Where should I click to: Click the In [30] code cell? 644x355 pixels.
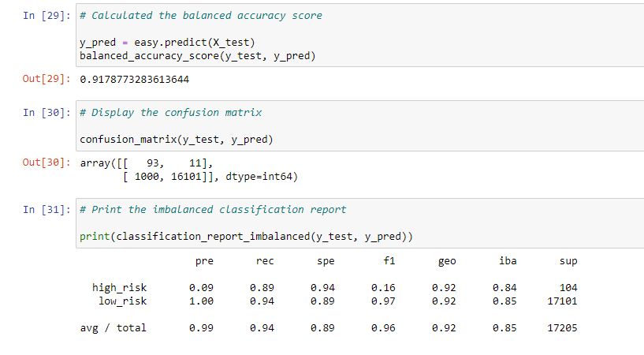coord(359,125)
